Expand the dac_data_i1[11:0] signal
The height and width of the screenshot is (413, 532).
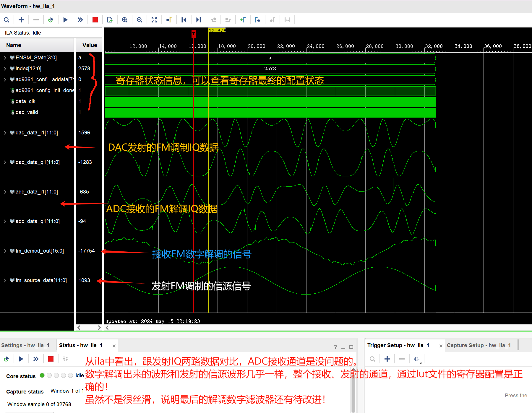click(5, 133)
